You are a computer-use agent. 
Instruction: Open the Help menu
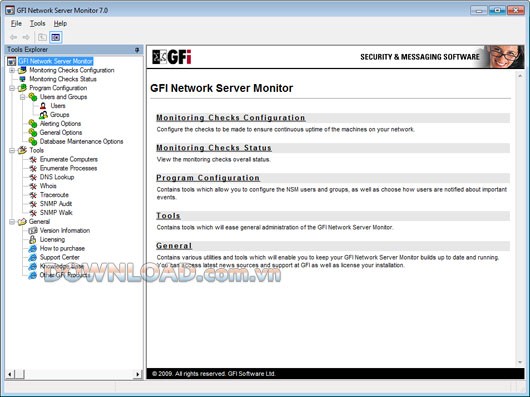click(60, 24)
